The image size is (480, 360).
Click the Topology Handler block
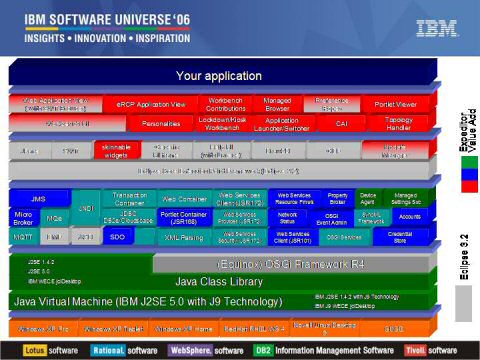398,124
